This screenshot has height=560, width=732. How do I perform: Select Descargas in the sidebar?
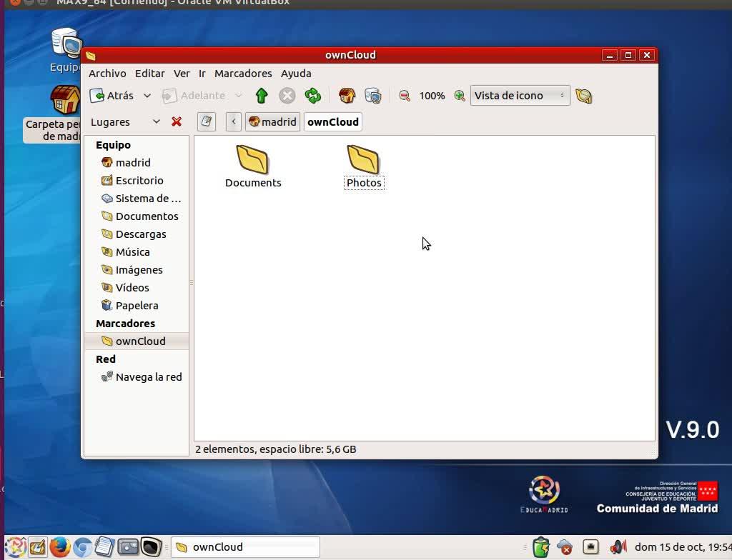point(141,234)
